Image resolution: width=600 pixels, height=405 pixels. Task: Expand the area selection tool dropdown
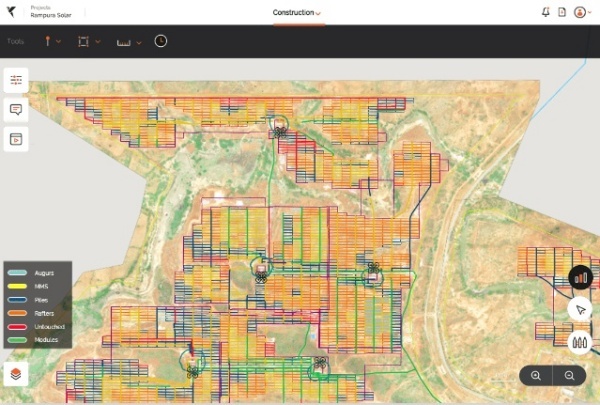click(88, 41)
